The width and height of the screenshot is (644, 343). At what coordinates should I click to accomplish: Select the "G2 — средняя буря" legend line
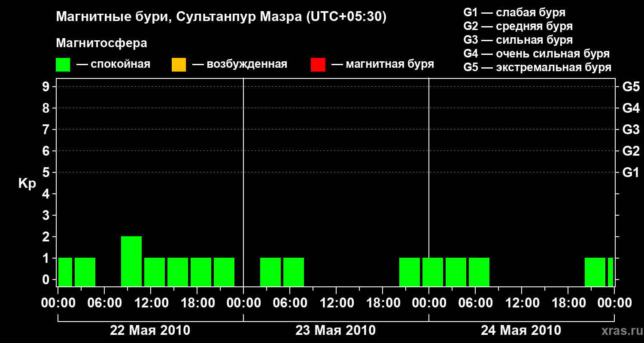pyautogui.click(x=518, y=26)
